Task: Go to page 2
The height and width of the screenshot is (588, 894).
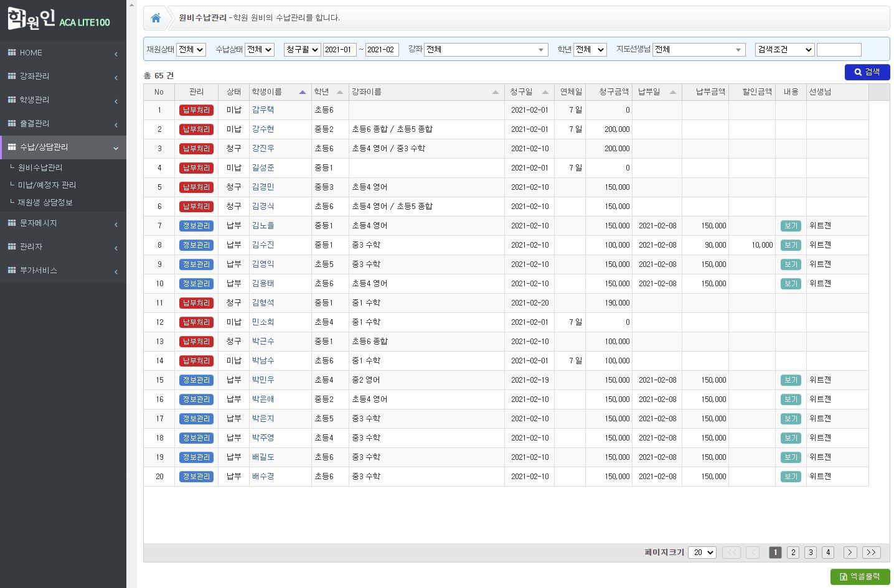Action: [x=793, y=553]
